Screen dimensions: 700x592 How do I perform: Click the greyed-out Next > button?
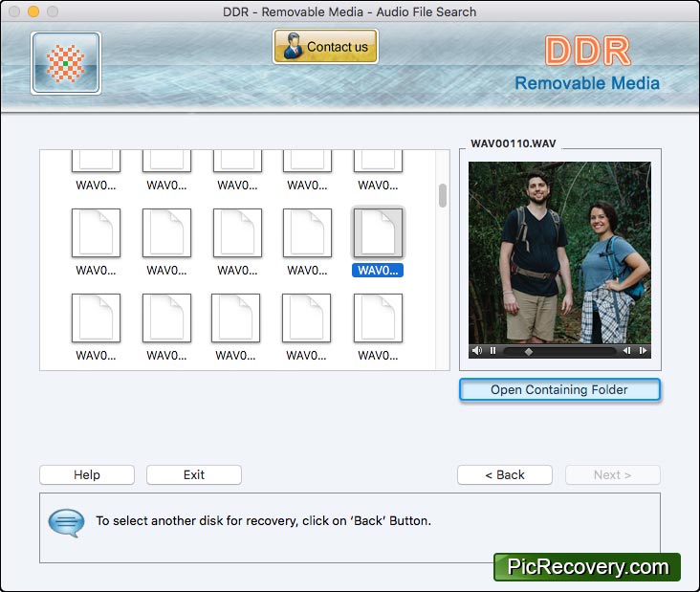click(612, 474)
